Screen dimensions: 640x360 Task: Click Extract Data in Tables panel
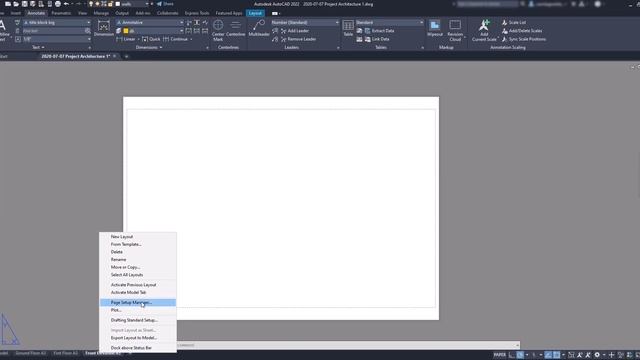click(x=379, y=31)
